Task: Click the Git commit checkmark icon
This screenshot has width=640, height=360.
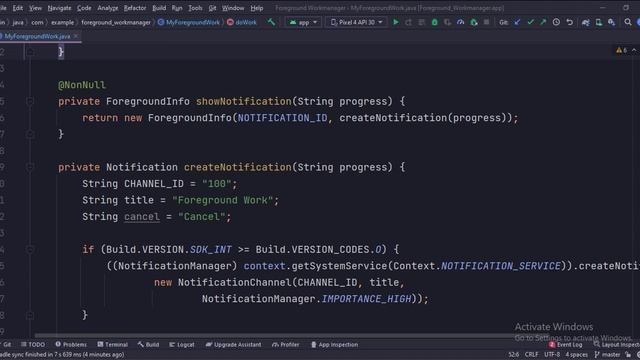Action: pos(530,22)
